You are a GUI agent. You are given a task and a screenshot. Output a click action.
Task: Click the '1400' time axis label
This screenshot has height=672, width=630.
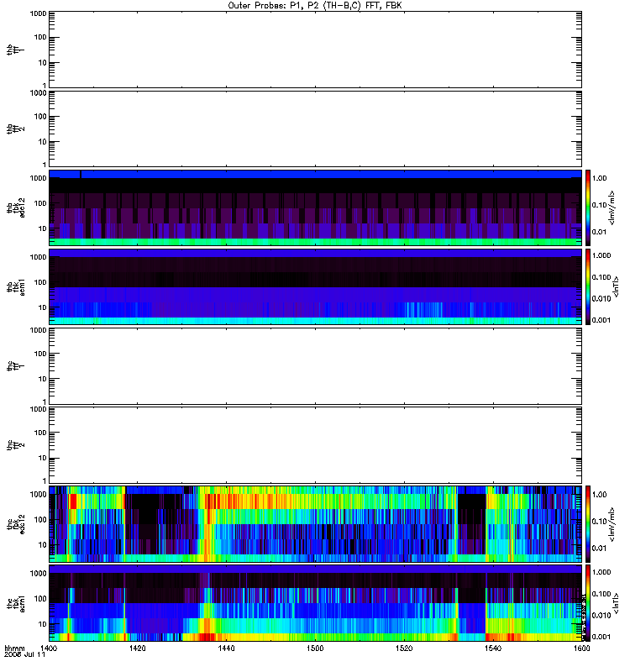pos(49,648)
